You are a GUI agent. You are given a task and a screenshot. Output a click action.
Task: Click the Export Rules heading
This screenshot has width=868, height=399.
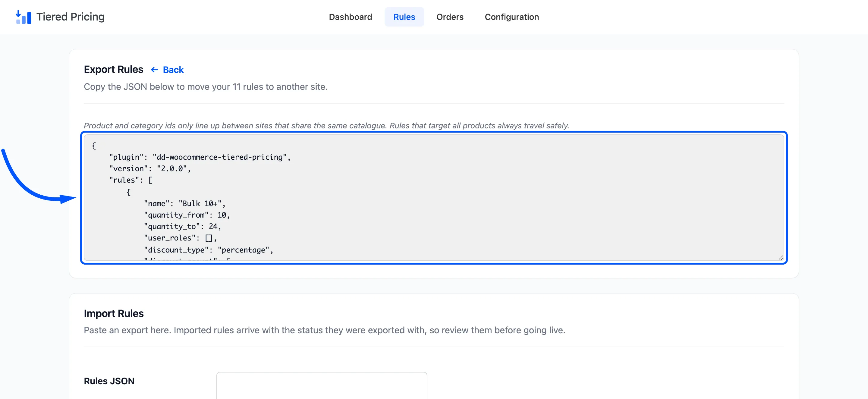pos(114,69)
